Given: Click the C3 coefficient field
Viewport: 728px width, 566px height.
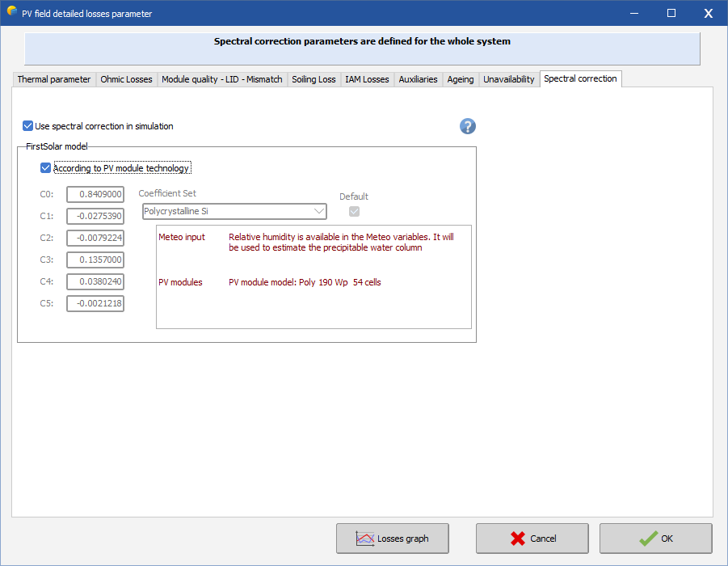Looking at the screenshot, I should click(95, 260).
